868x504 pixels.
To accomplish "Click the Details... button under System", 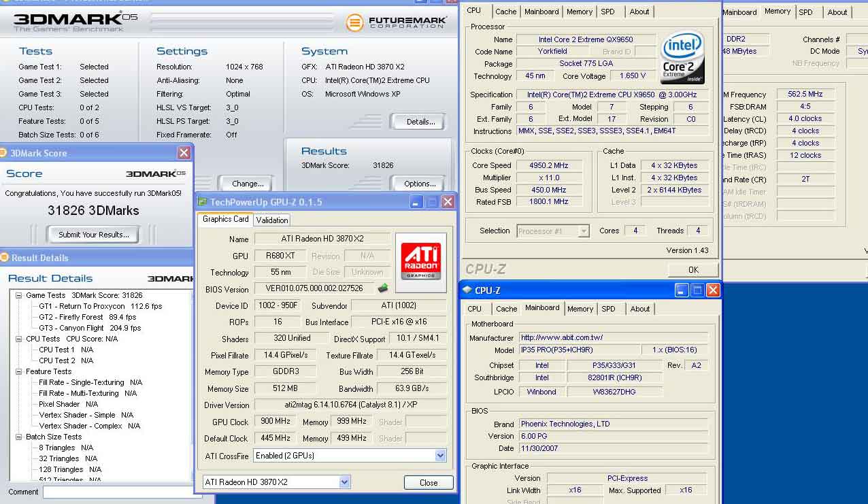I will (x=420, y=122).
